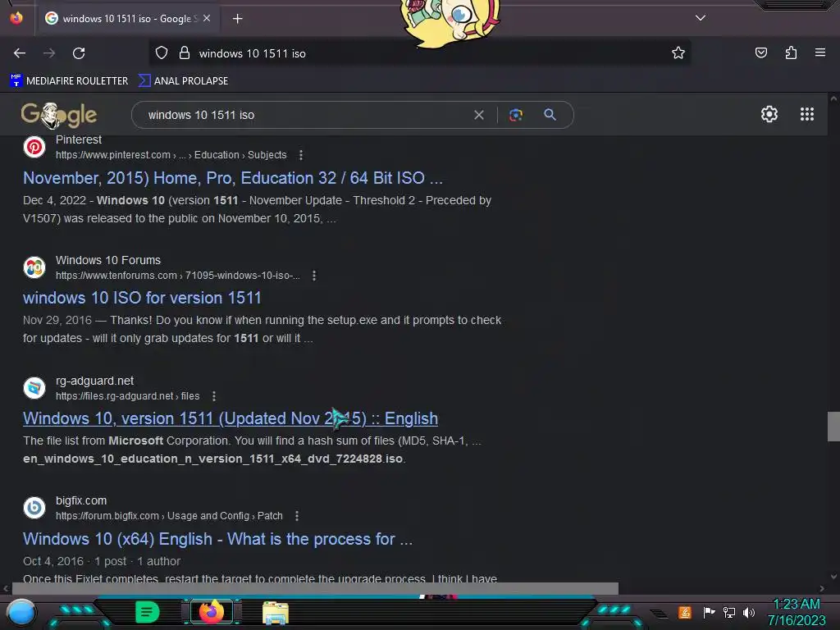Open the network tray icon
This screenshot has height=630, width=840.
tap(728, 612)
